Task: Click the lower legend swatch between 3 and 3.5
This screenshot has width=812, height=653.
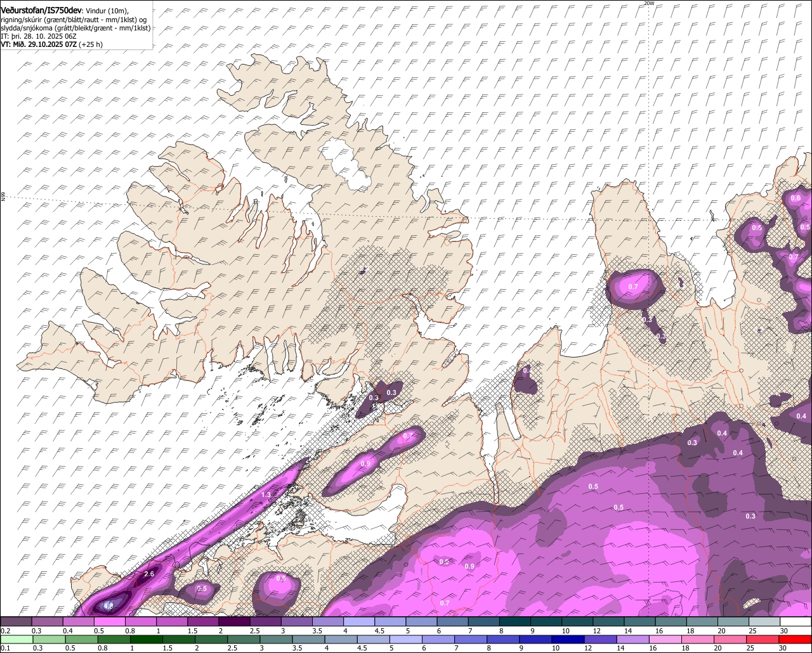Action: click(x=276, y=639)
